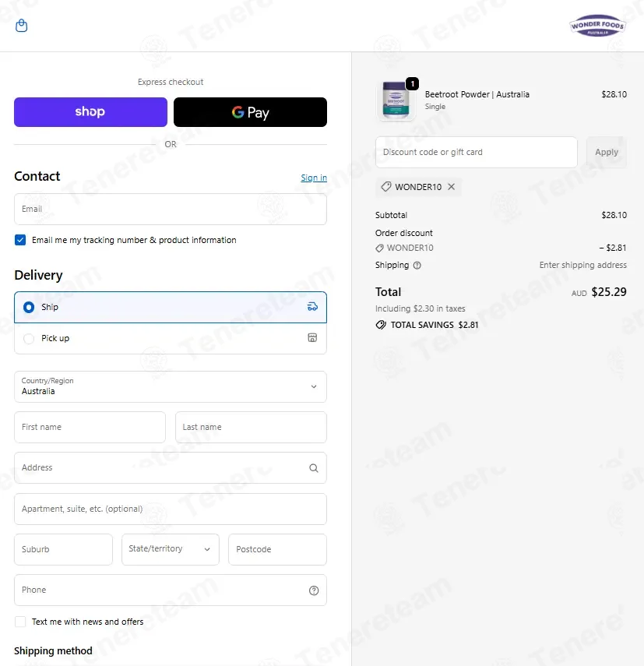Click the shipping truck icon
Screen dimensions: 644x666
pyautogui.click(x=312, y=307)
